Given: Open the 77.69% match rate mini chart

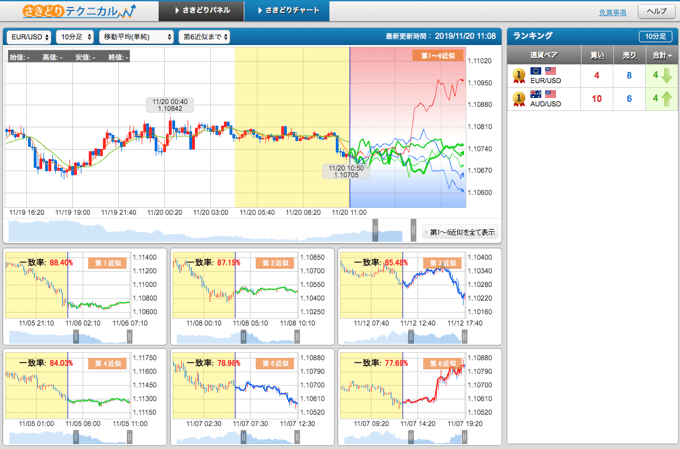Looking at the screenshot, I should pos(402,386).
